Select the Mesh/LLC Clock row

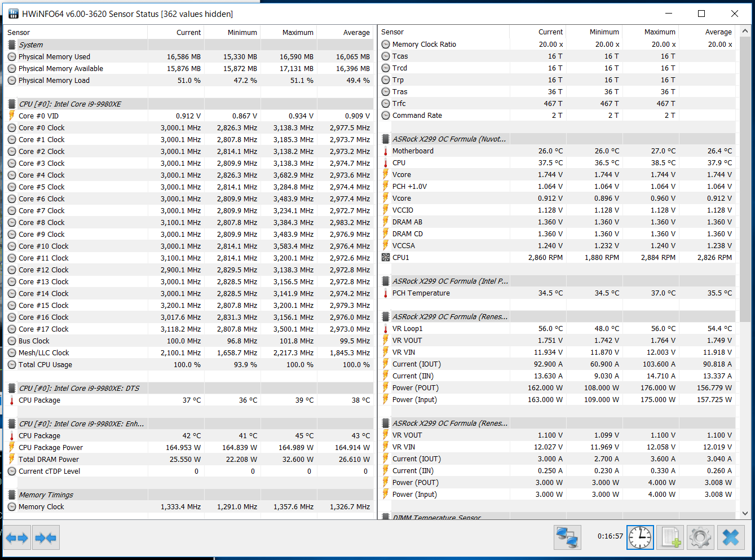[189, 352]
